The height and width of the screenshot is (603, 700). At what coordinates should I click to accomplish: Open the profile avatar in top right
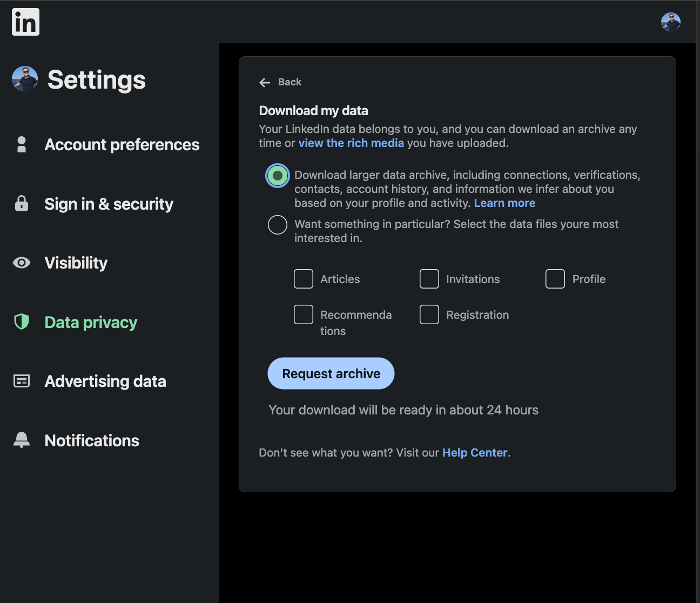click(671, 22)
